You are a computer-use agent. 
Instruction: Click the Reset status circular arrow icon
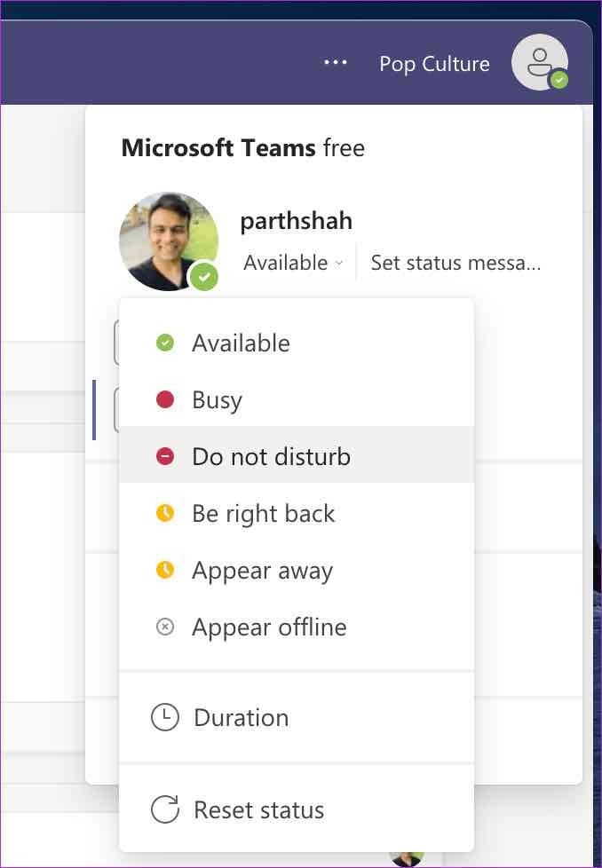point(165,809)
